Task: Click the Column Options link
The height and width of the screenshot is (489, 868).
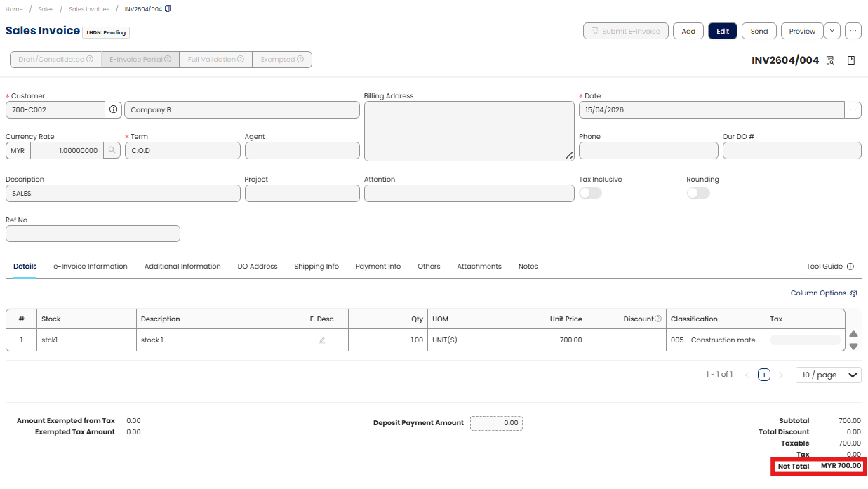Action: [x=818, y=293]
